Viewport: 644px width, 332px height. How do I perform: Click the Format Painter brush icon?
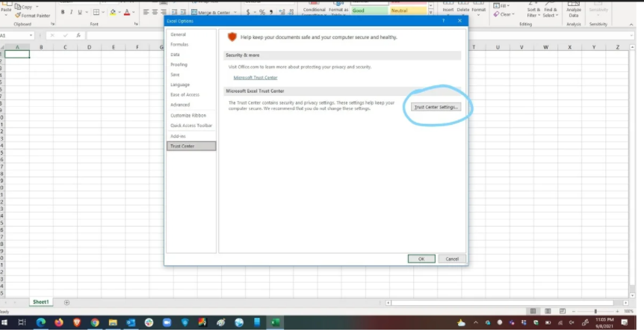pos(18,15)
